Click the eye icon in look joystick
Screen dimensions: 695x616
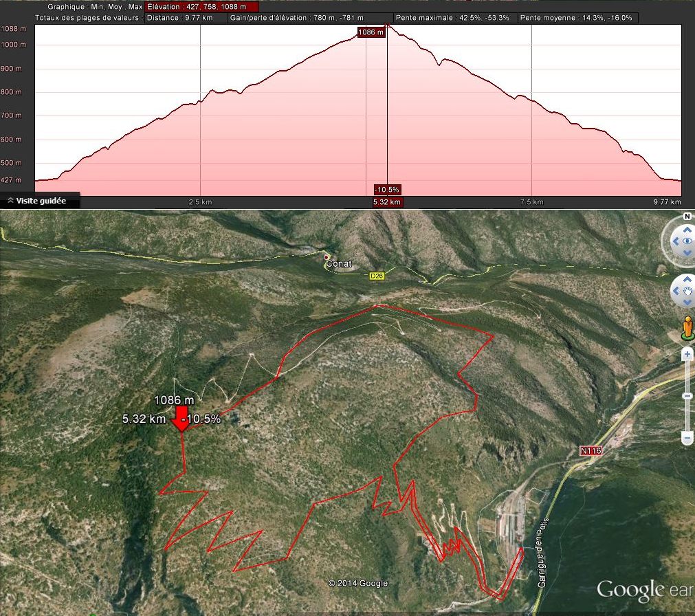tap(687, 241)
